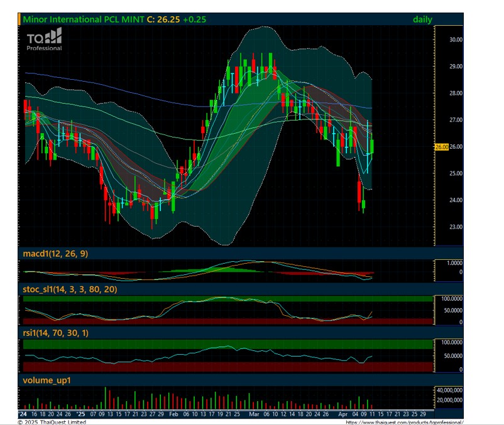Select the Minor International PCL MINT title
The height and width of the screenshot is (425, 504).
84,19
